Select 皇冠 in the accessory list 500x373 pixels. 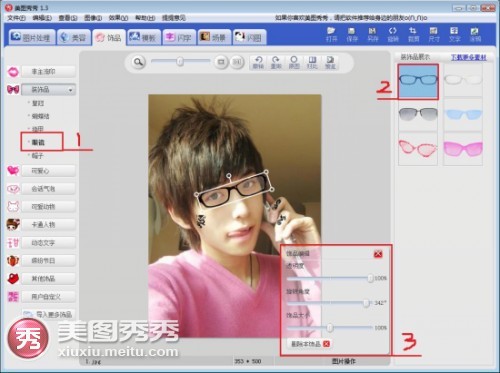[38, 103]
